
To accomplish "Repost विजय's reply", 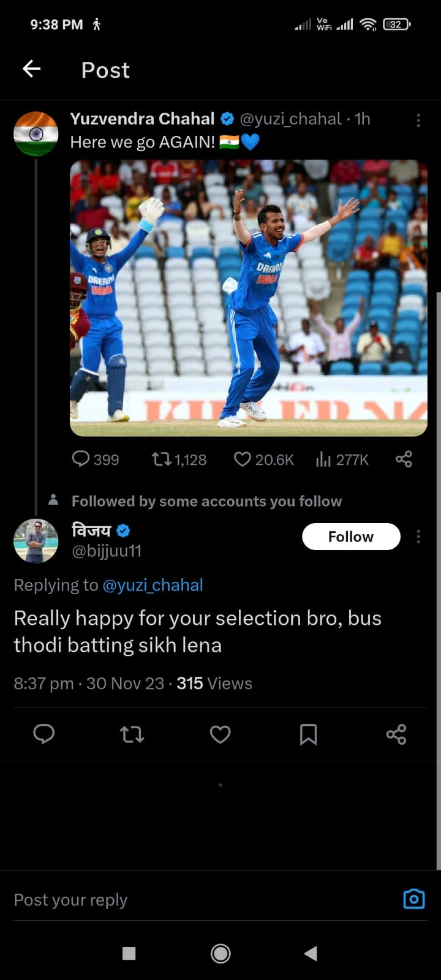I will [132, 734].
